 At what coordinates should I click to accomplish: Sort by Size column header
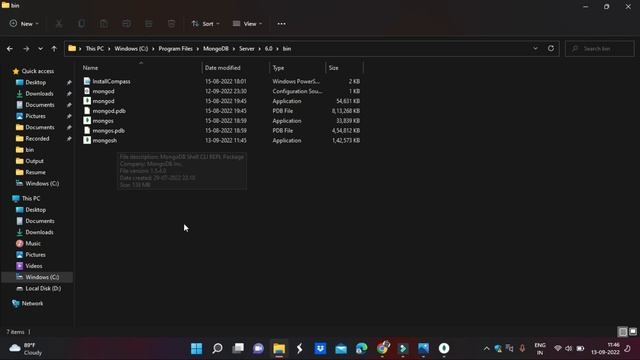[334, 68]
